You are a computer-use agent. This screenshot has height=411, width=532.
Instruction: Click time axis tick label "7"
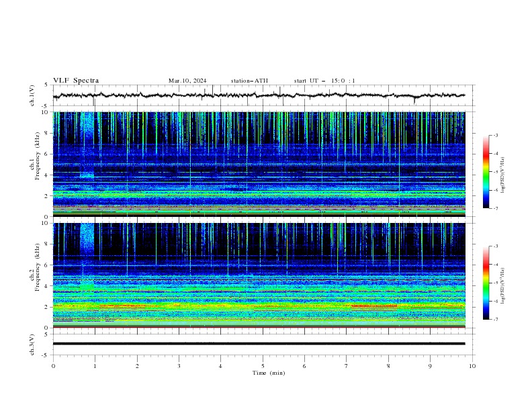pos(347,366)
